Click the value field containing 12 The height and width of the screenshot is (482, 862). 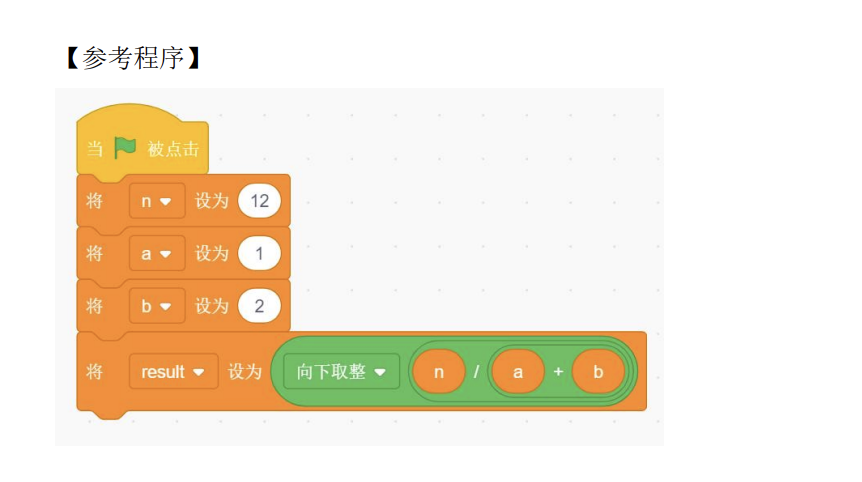[x=260, y=201]
